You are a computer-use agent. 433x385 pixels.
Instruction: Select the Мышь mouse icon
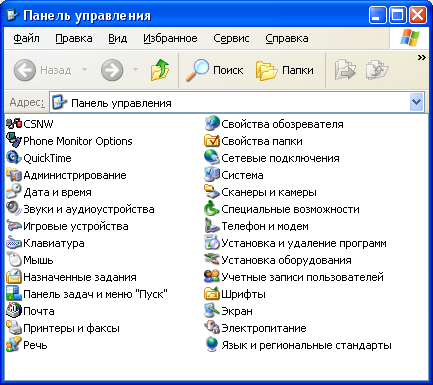point(14,260)
